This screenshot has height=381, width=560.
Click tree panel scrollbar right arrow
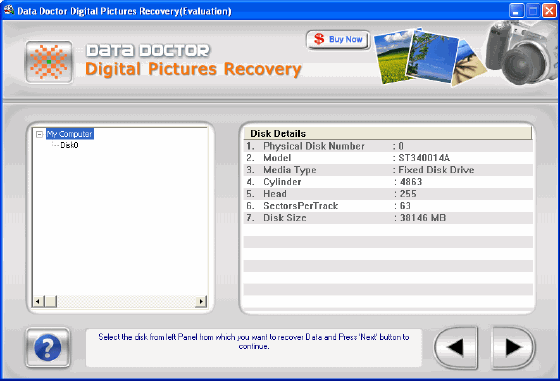[201, 301]
